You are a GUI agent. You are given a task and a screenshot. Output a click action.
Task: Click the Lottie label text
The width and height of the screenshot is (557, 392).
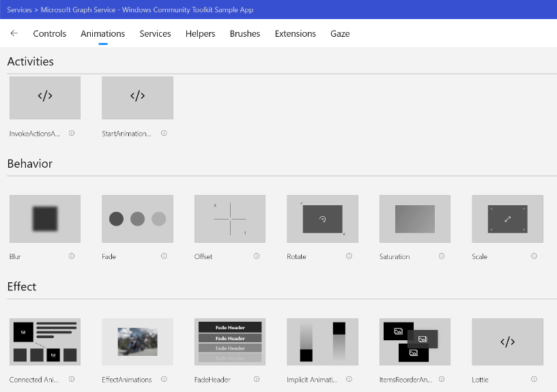click(x=480, y=380)
